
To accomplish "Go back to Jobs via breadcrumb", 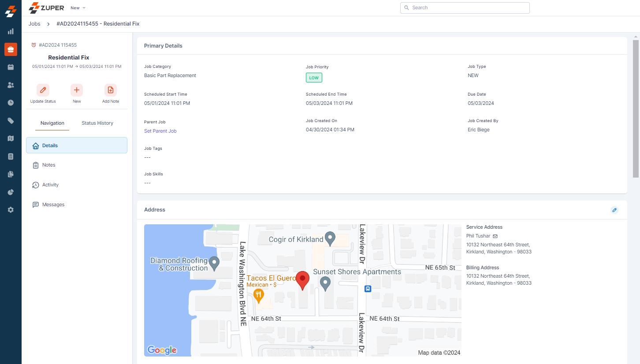I will coord(34,24).
